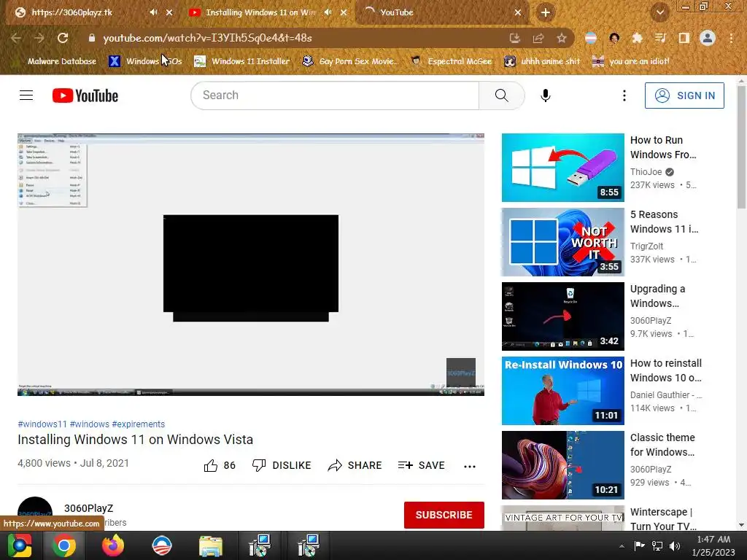Open the Windows Start button
747x560 pixels.
[x=20, y=545]
